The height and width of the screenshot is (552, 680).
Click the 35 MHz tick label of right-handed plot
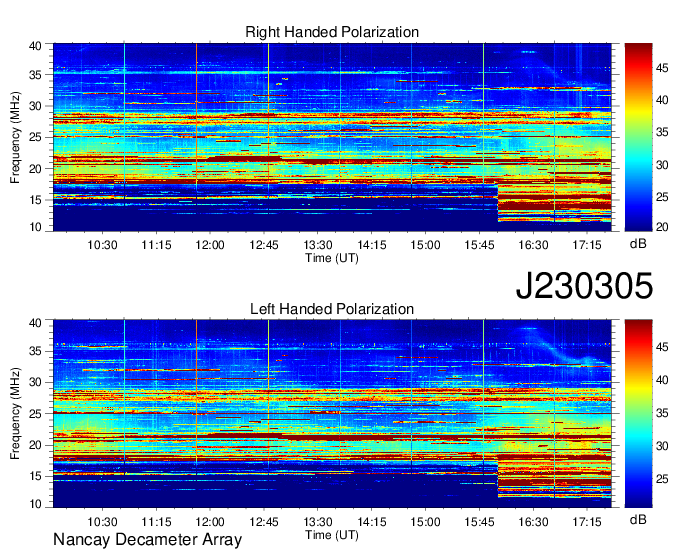coord(35,75)
